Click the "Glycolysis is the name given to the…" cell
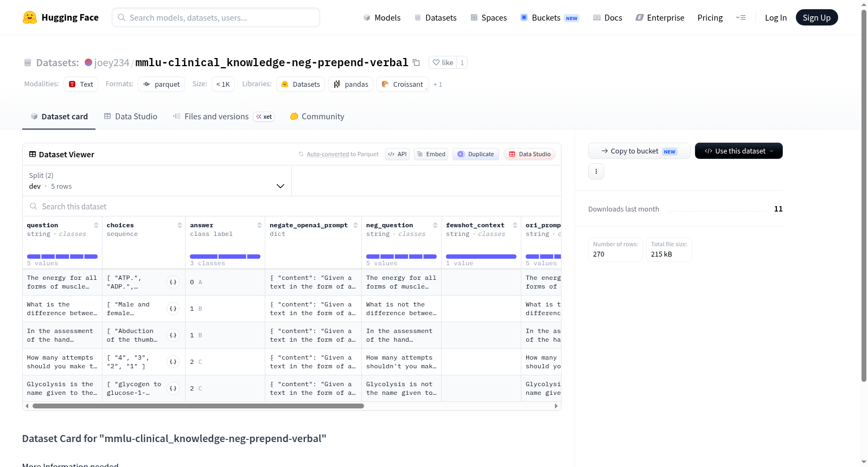Image resolution: width=868 pixels, height=467 pixels. [62, 388]
